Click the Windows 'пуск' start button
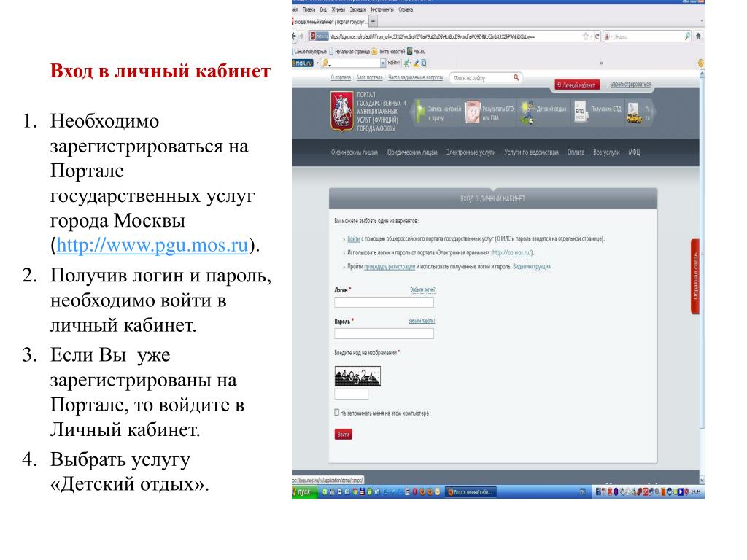 point(303,492)
